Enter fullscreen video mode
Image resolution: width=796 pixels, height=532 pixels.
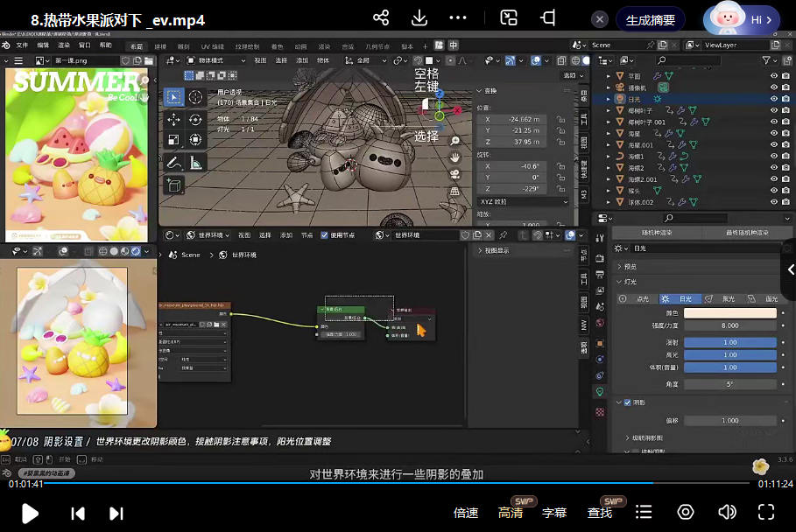[766, 512]
